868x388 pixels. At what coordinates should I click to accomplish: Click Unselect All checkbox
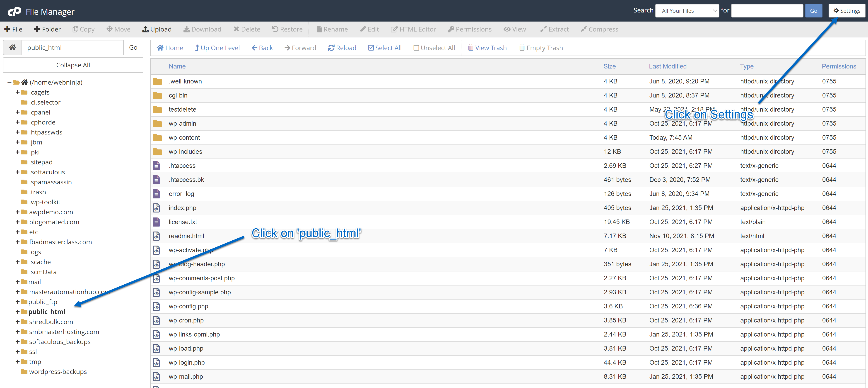click(x=434, y=48)
